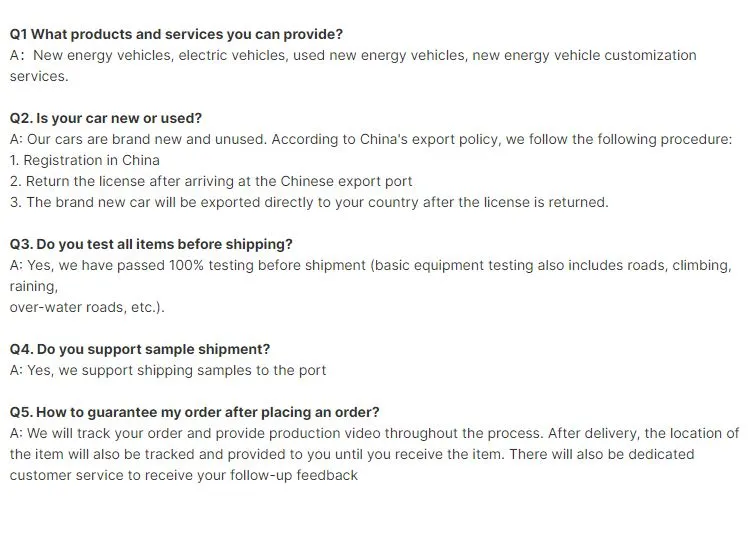The width and height of the screenshot is (750, 533).
Task: Click the 'customer service to receive' feedback line
Action: point(183,475)
